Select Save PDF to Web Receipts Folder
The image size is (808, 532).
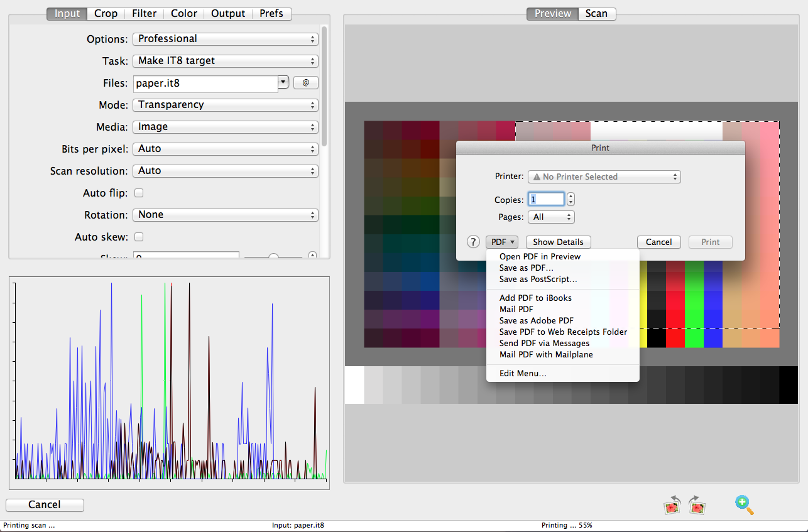click(x=563, y=332)
